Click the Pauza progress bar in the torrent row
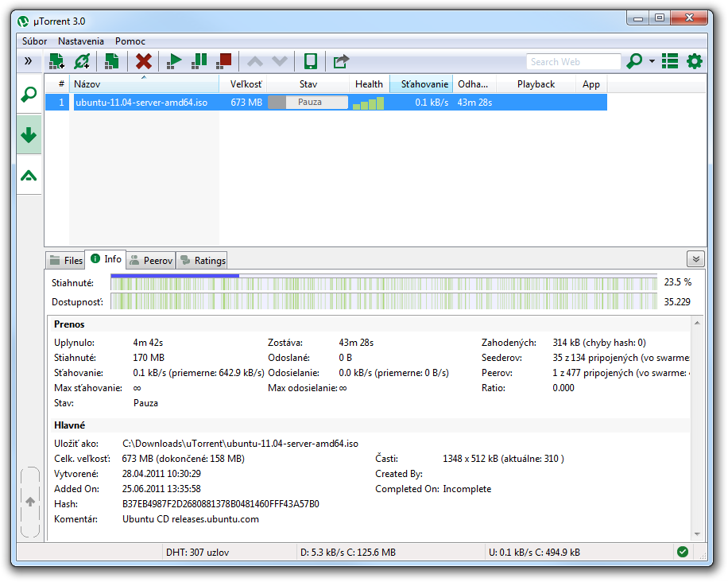This screenshot has height=582, width=728. pos(308,103)
